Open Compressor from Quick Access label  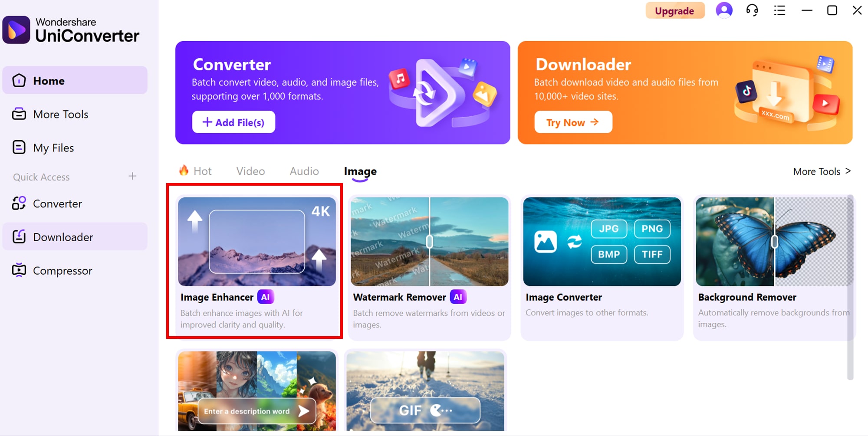coord(62,271)
